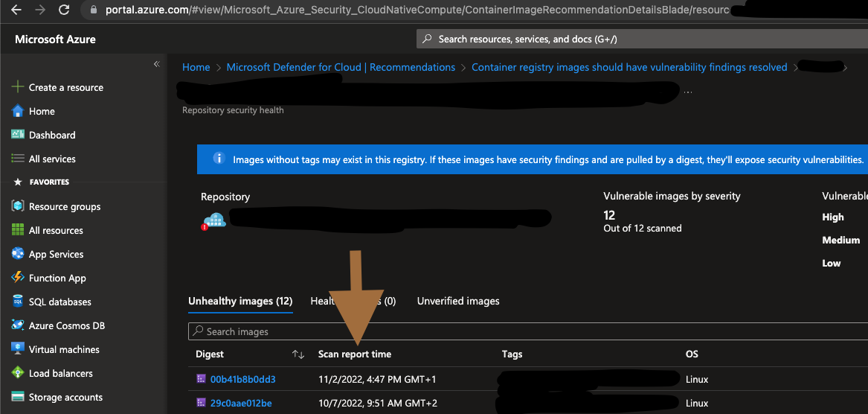Viewport: 868px width, 414px height.
Task: Click the Microsoft Azure portal title
Action: [55, 39]
